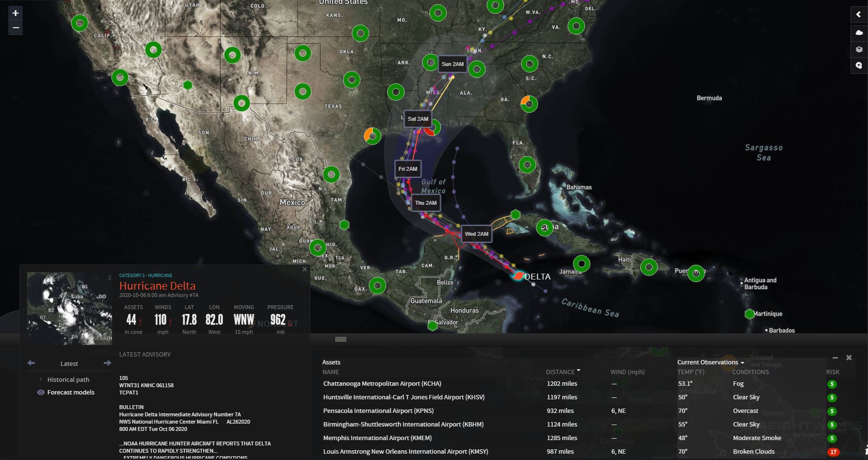Viewport: 868px width, 460px height.
Task: Open the map layers panel
Action: tap(859, 49)
